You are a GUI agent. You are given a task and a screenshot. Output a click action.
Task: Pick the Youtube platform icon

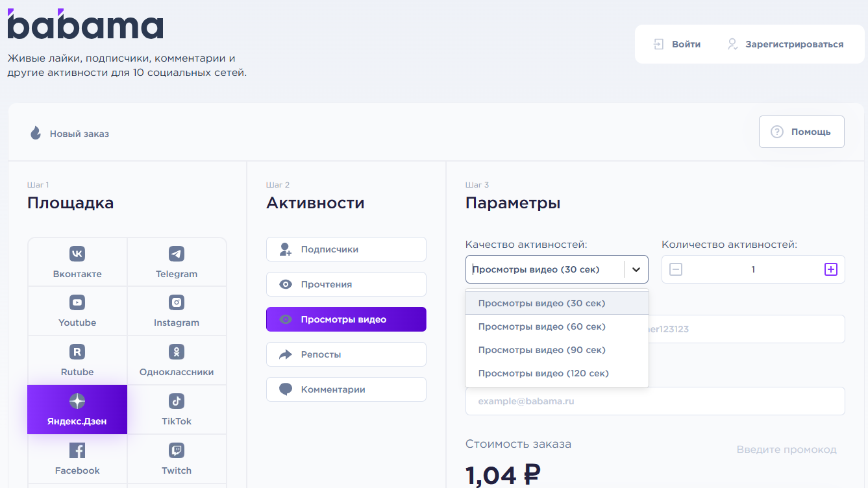coord(77,302)
